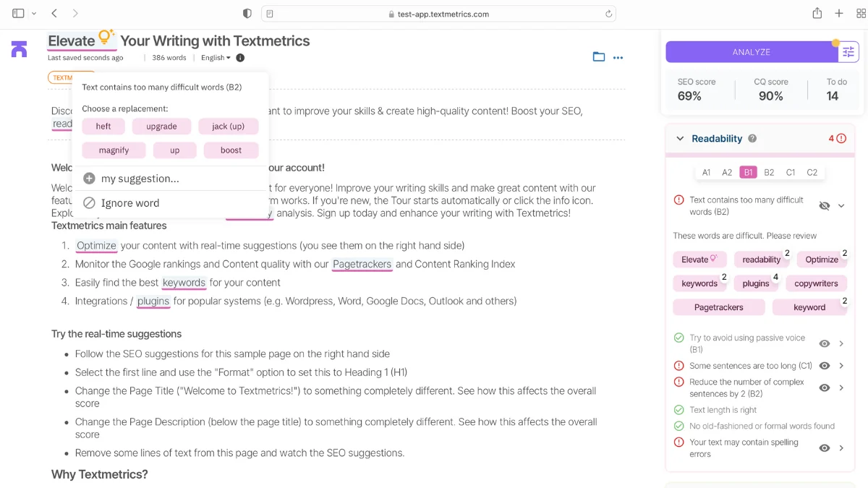This screenshot has width=868, height=488.
Task: Click the To do count 14
Action: click(x=833, y=96)
